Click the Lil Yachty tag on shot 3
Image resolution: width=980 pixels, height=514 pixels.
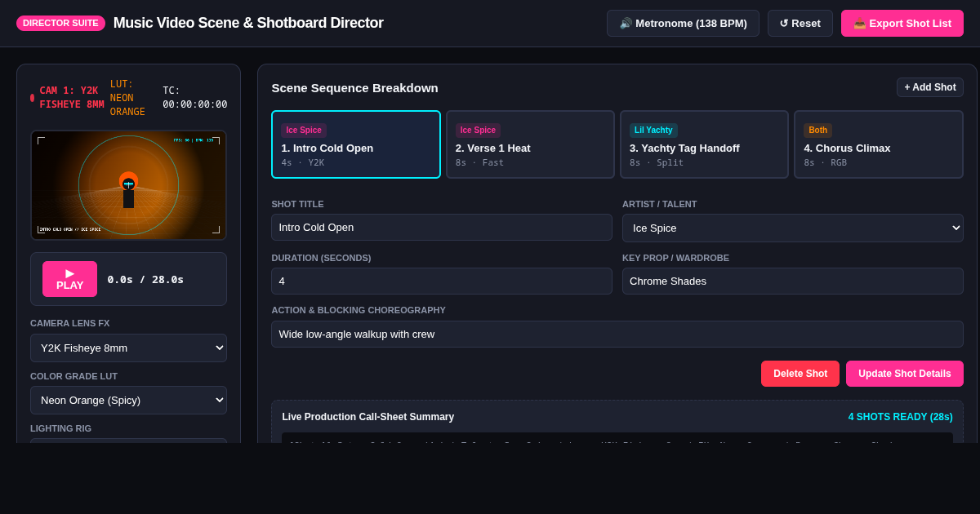[x=653, y=130]
